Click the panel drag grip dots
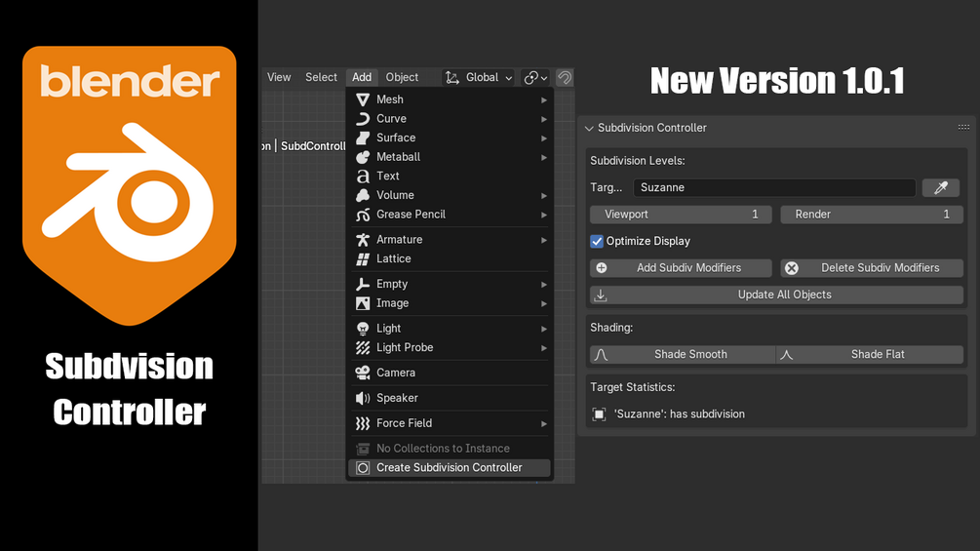Image resolution: width=980 pixels, height=551 pixels. coord(963,128)
